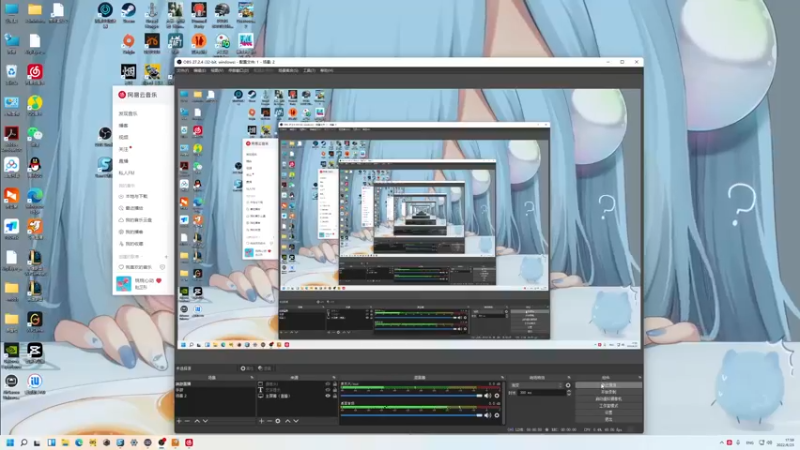Screen dimensions: 800x450
Task: Adjust the second mixer track volume slider
Action: point(411,415)
